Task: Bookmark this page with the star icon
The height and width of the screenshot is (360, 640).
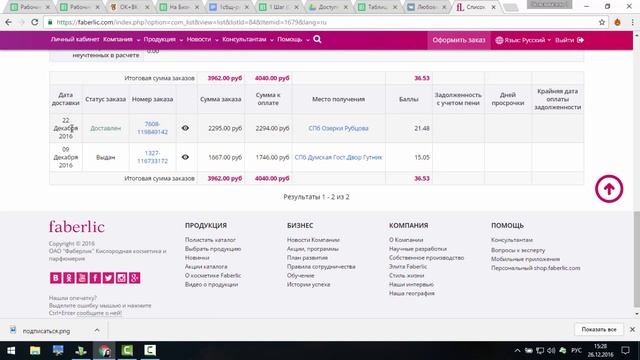Action: click(602, 22)
